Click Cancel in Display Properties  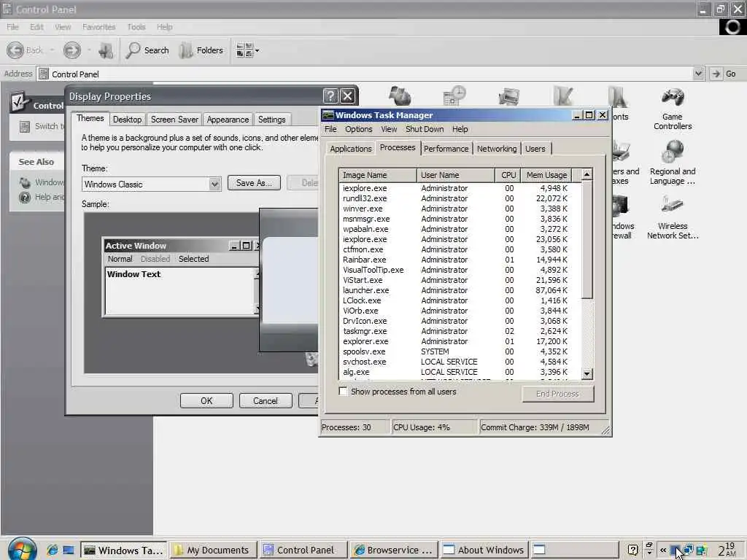tap(266, 401)
